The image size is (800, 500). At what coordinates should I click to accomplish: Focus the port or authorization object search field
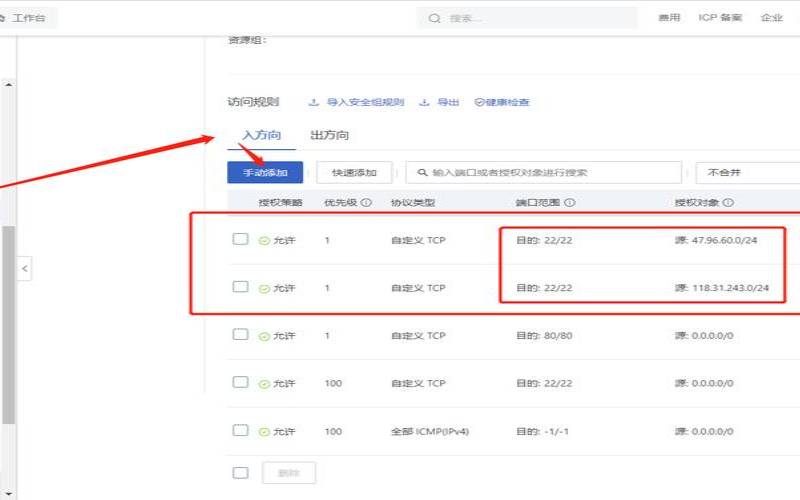(545, 172)
